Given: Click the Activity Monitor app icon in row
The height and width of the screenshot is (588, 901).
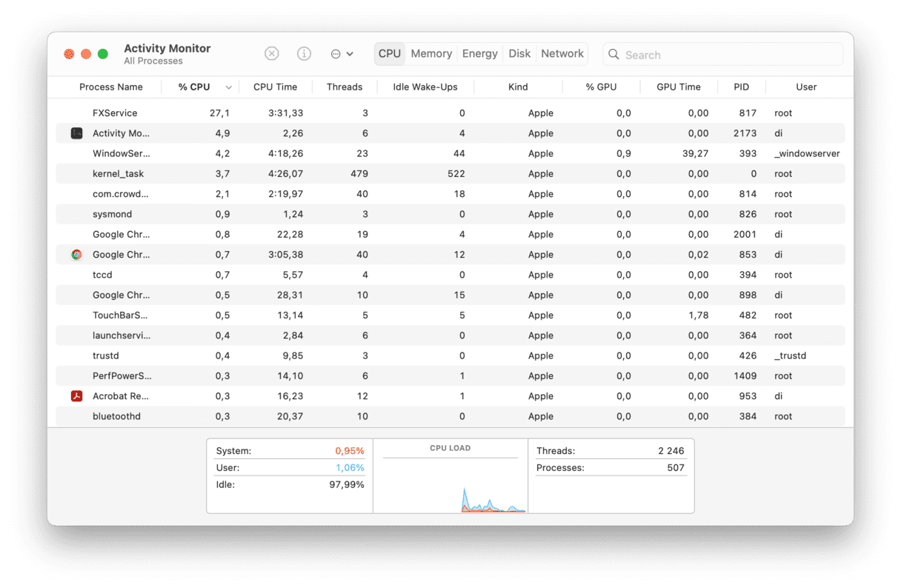Looking at the screenshot, I should [x=76, y=133].
